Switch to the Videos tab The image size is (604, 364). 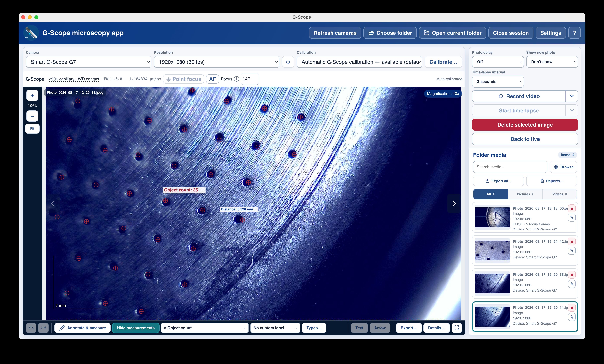tap(560, 194)
